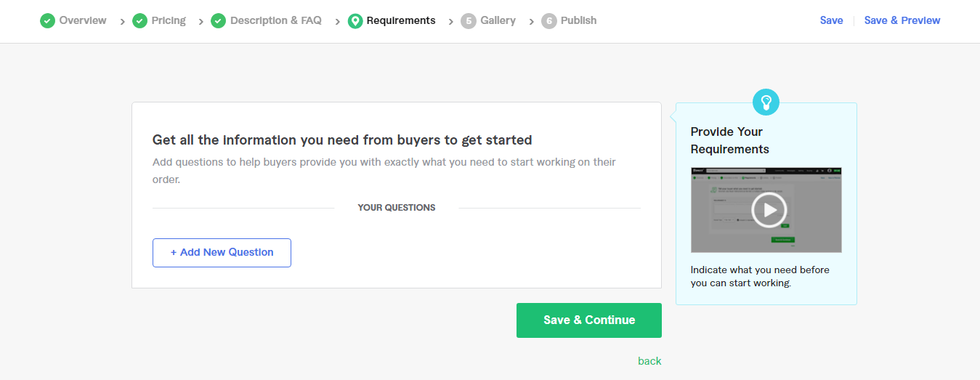Click the chevron arrow after Requirements
Image resolution: width=980 pixels, height=380 pixels.
(450, 22)
